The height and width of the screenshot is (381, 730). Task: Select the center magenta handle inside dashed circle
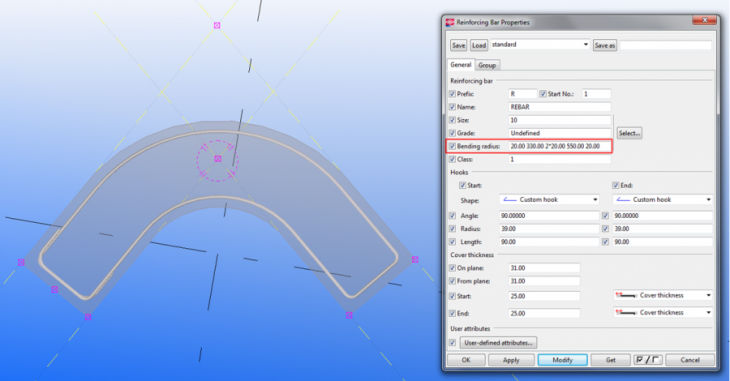click(x=217, y=159)
